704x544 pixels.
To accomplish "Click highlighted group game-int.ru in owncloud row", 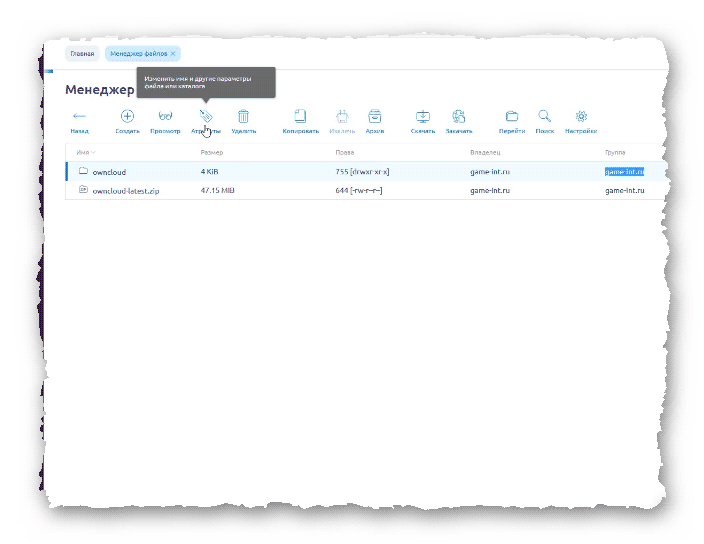I will pos(625,171).
